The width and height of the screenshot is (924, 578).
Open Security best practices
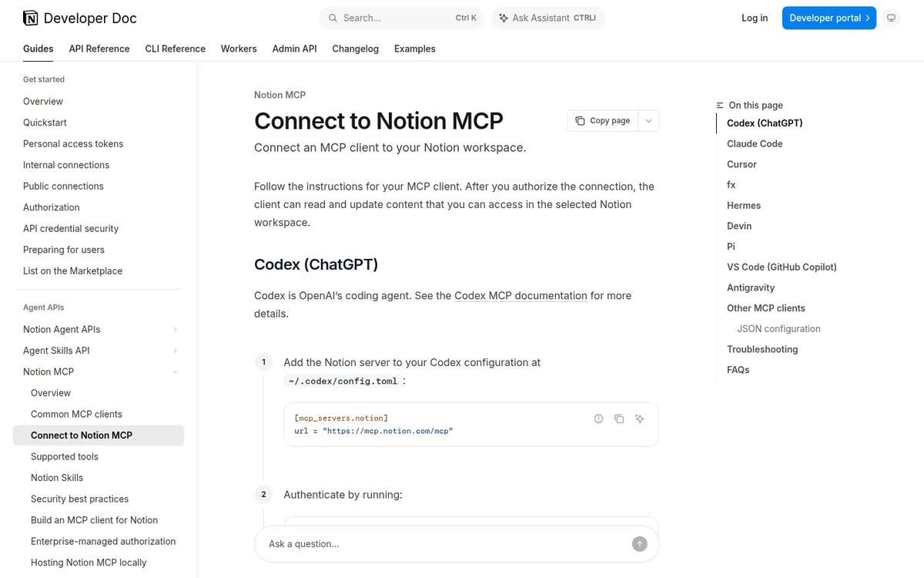tap(79, 499)
